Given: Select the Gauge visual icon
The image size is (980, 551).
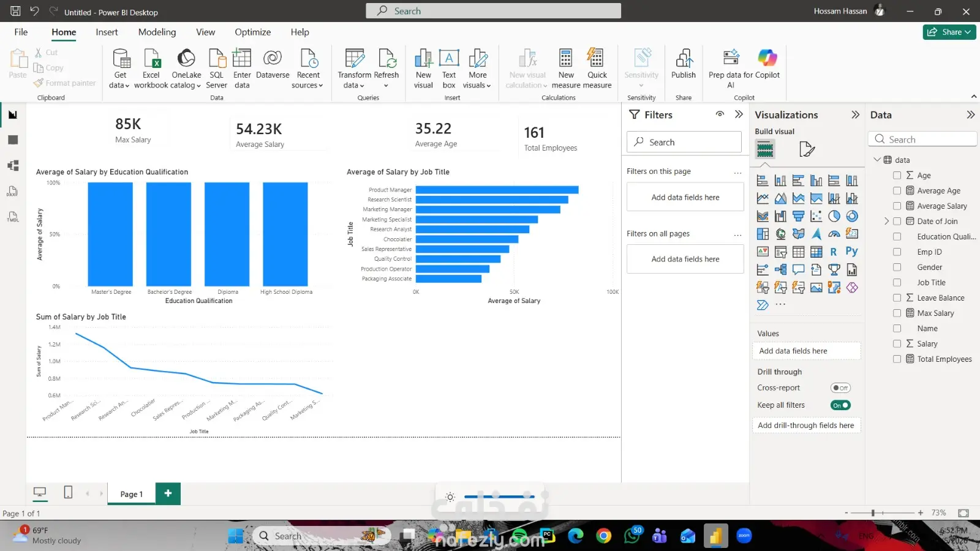Looking at the screenshot, I should tap(834, 234).
